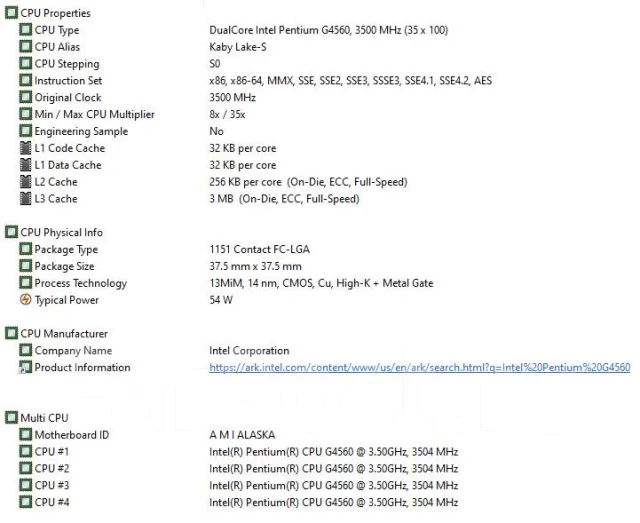
Task: Click the Intel Corporation value
Action: point(249,351)
